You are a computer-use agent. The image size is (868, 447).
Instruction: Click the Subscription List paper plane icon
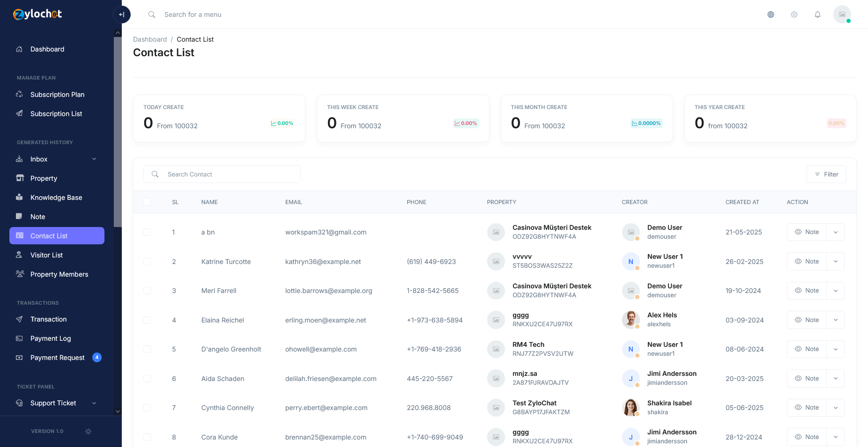(x=19, y=114)
